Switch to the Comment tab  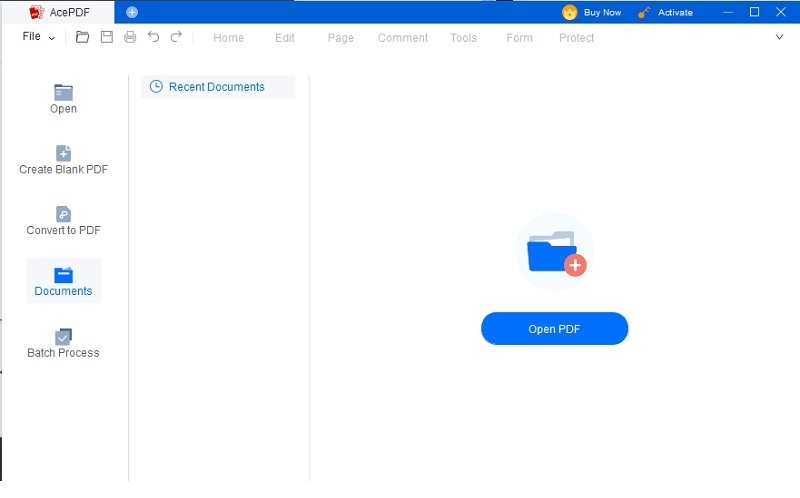click(x=403, y=38)
